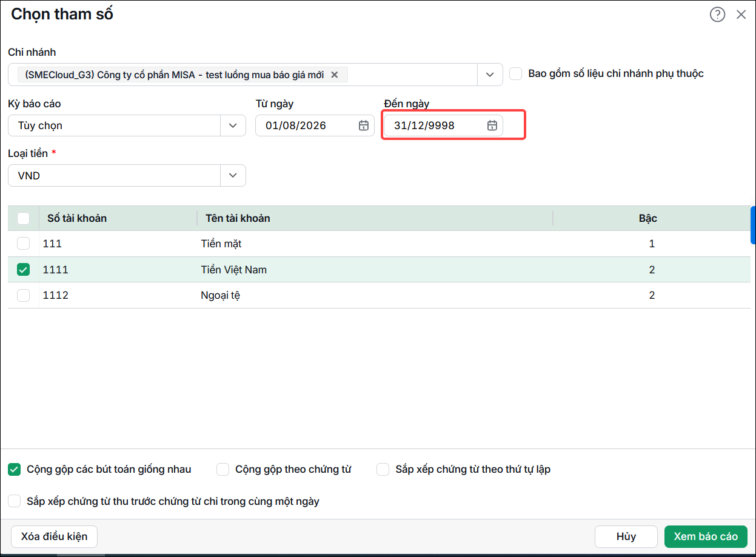Click the Xóa điều kiện button
This screenshot has height=557, width=756.
coord(55,536)
